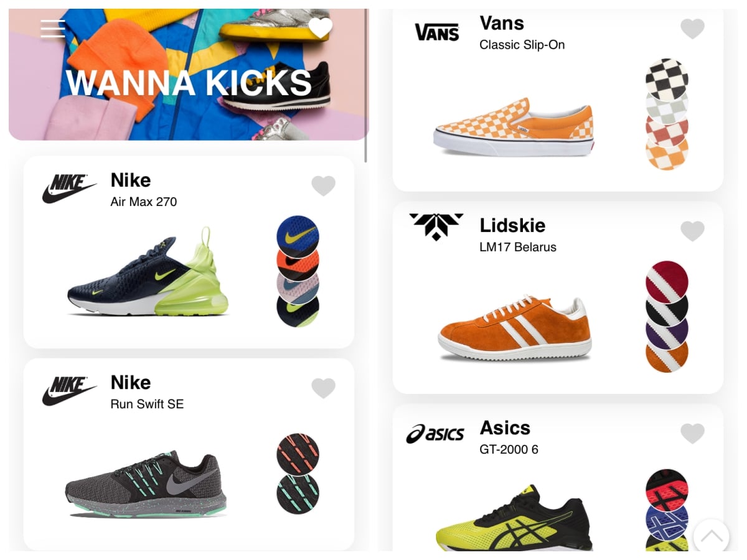Toggle favorite heart on Lidskie LM17 Belarus
The height and width of the screenshot is (560, 747).
tap(692, 231)
